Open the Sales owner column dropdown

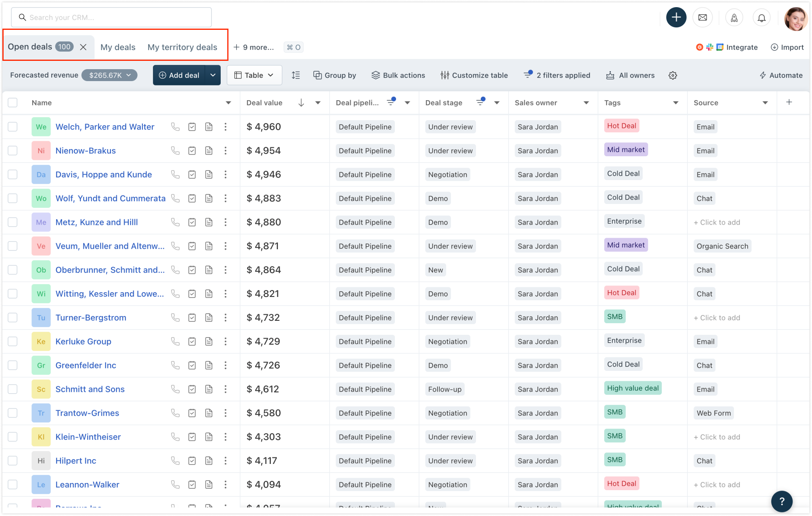[586, 103]
